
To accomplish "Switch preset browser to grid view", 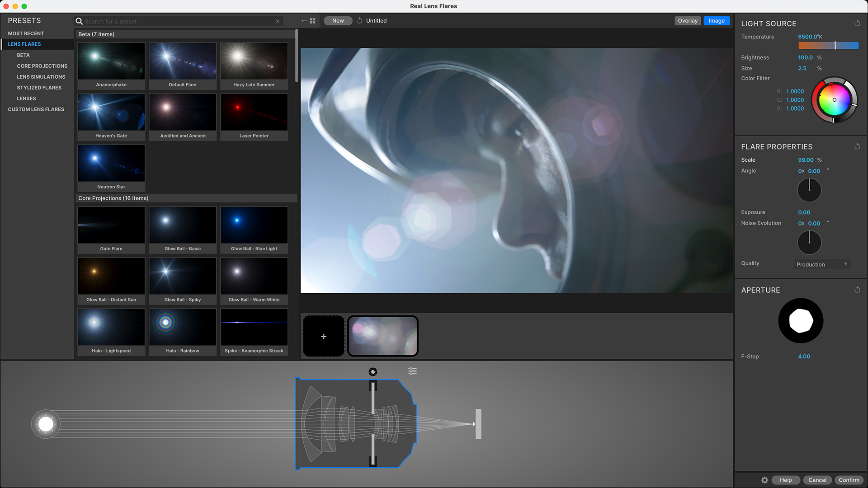I will pyautogui.click(x=312, y=21).
